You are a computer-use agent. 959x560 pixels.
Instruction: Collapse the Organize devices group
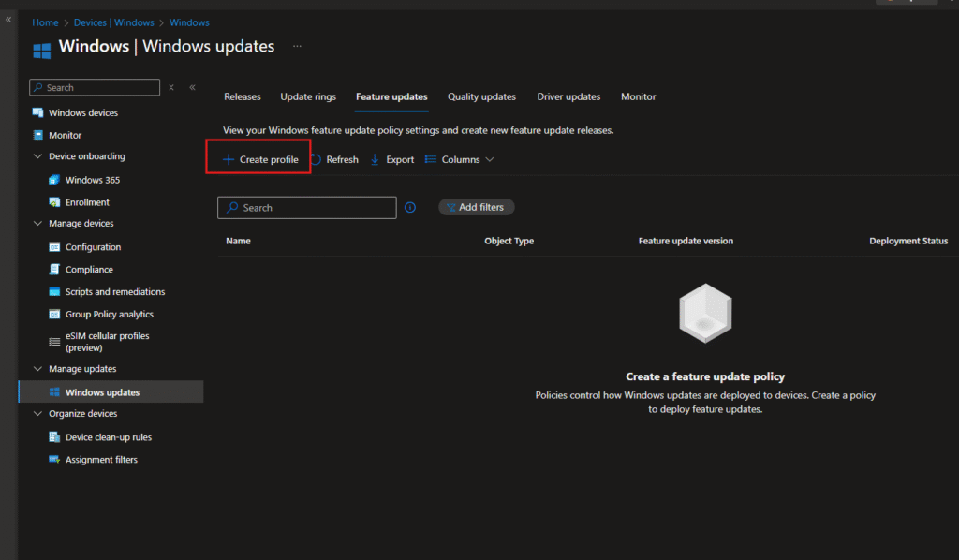(x=38, y=414)
